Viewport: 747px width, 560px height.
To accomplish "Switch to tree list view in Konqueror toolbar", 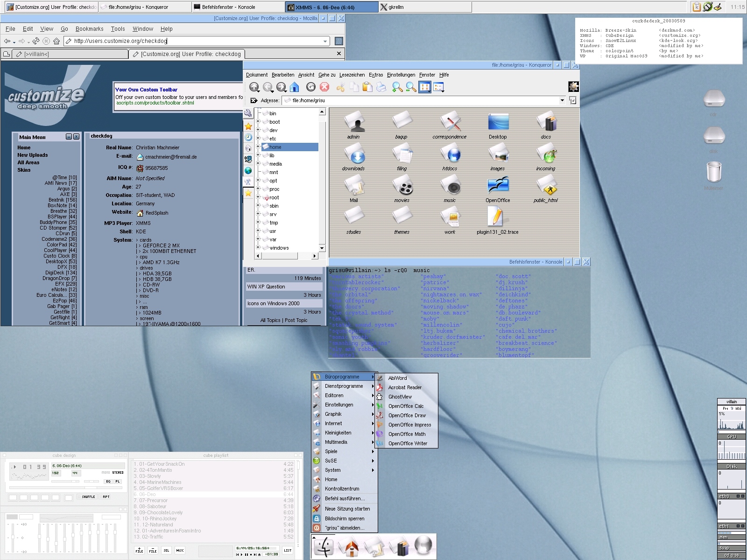I will click(438, 87).
